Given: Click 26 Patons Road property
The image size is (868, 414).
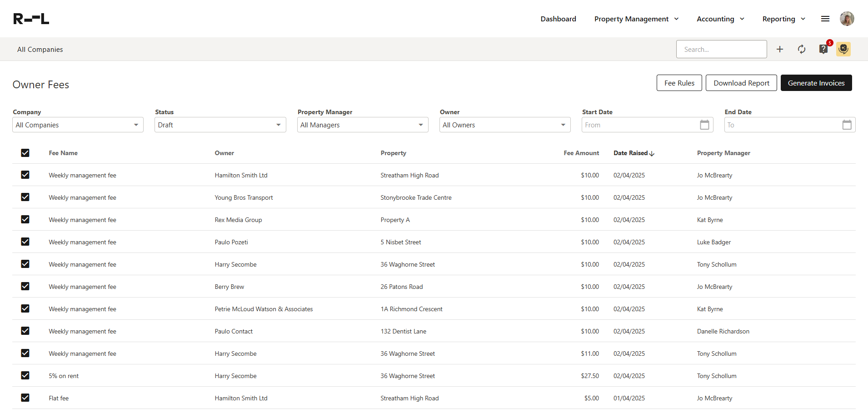Looking at the screenshot, I should pyautogui.click(x=402, y=287).
